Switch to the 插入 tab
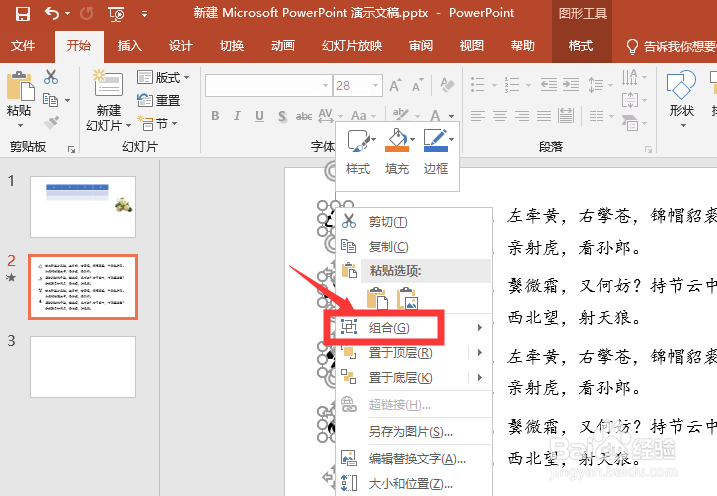Image resolution: width=717 pixels, height=496 pixels. [x=129, y=46]
